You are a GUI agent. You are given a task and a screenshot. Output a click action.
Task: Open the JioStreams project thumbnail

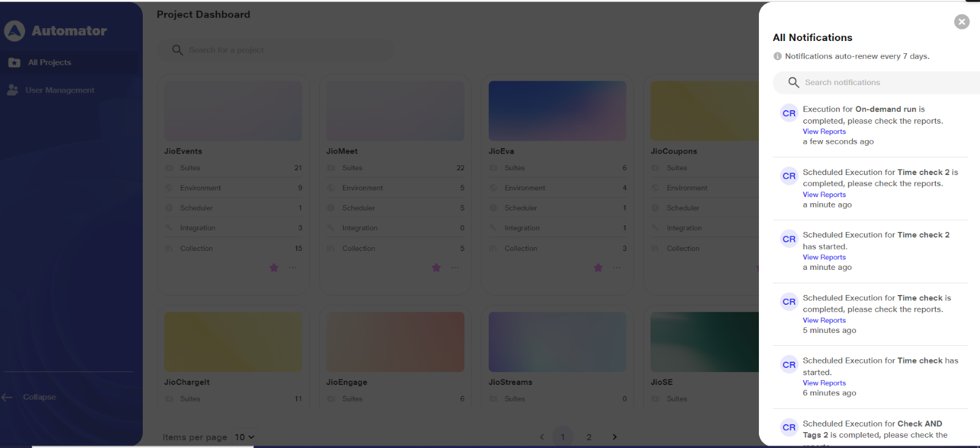(x=557, y=342)
